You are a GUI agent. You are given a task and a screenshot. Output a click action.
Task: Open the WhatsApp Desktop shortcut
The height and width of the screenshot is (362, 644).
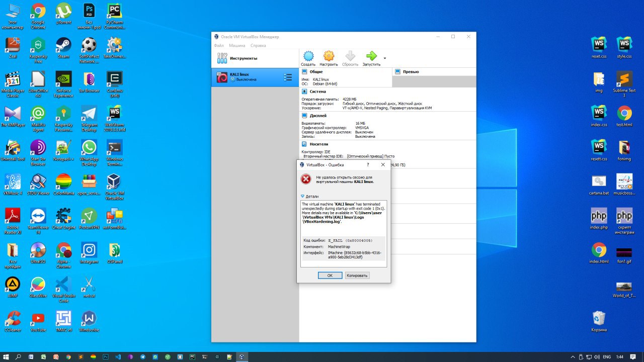(x=89, y=152)
